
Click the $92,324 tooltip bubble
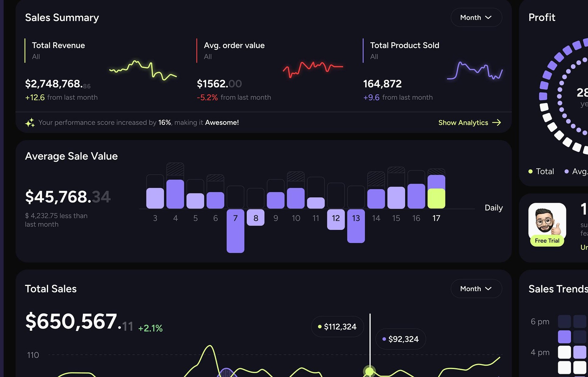pyautogui.click(x=401, y=339)
